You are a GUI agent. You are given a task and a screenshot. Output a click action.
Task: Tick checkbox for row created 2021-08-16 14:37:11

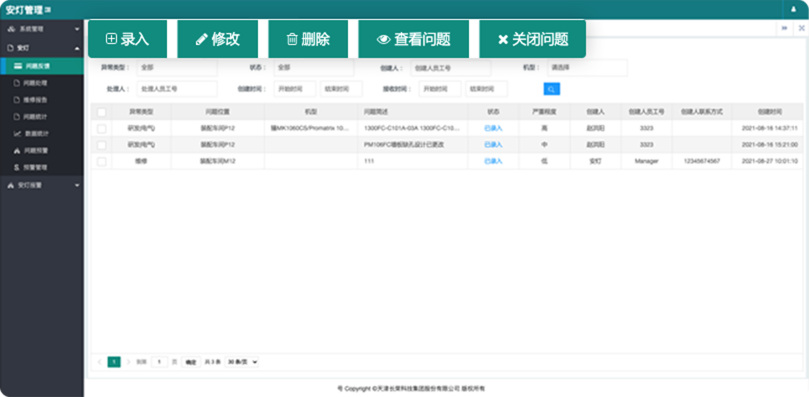pos(102,129)
